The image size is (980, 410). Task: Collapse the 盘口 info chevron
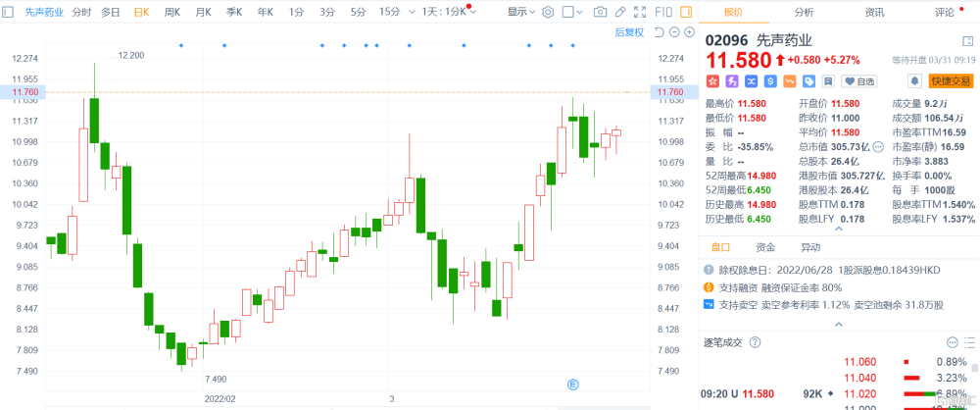click(839, 325)
